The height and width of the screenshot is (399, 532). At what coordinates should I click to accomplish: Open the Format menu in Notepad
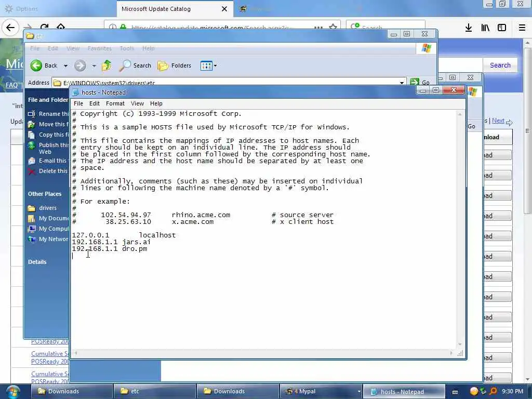115,103
